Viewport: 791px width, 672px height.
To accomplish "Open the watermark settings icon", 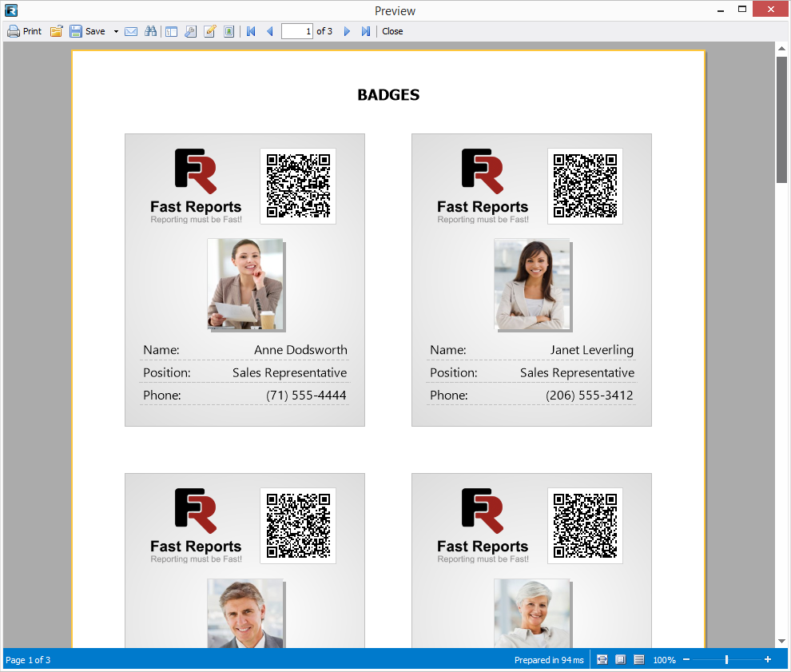I will point(229,31).
